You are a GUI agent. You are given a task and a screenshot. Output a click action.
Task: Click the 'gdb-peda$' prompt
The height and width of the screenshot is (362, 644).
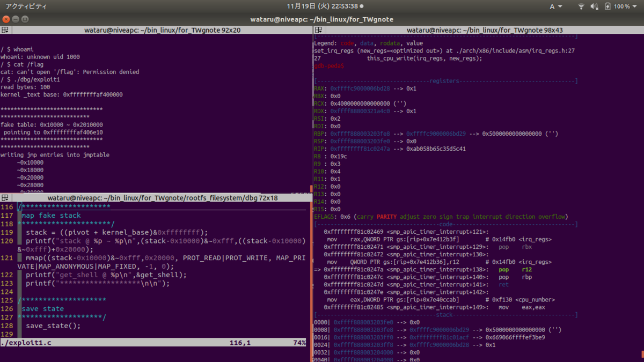[329, 65]
